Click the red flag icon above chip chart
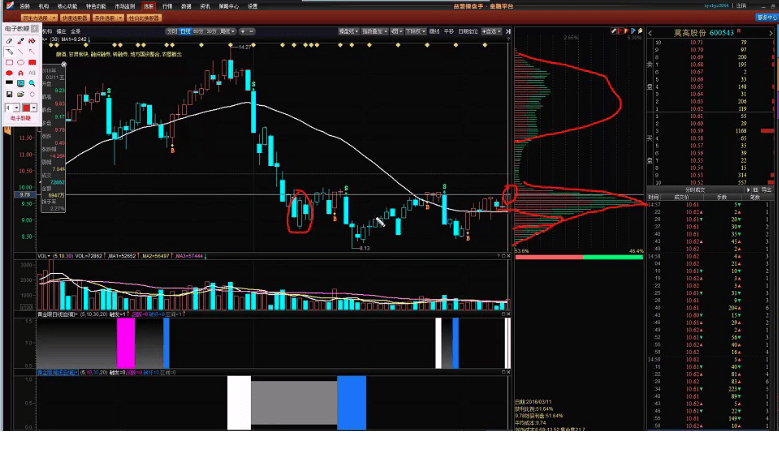The image size is (779, 454). tap(620, 31)
